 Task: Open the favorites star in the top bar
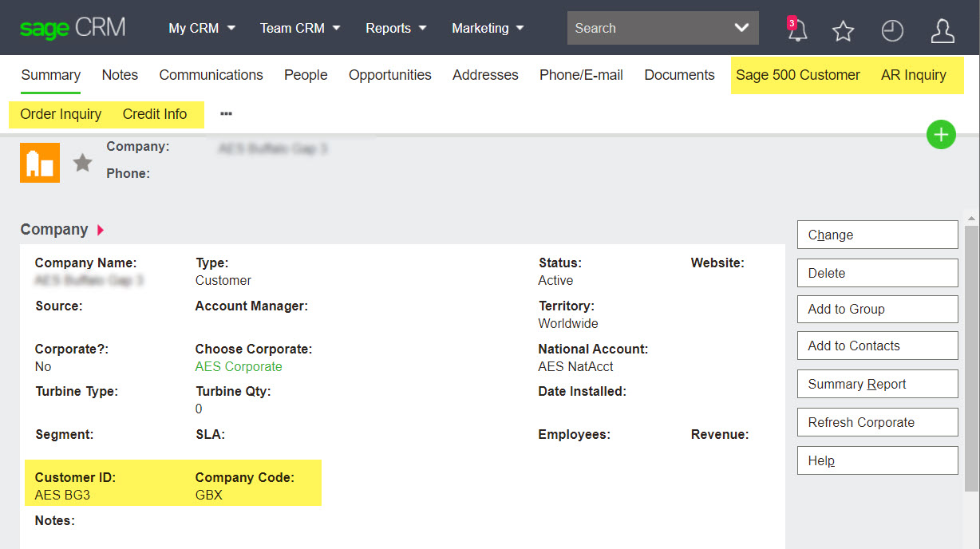[843, 31]
